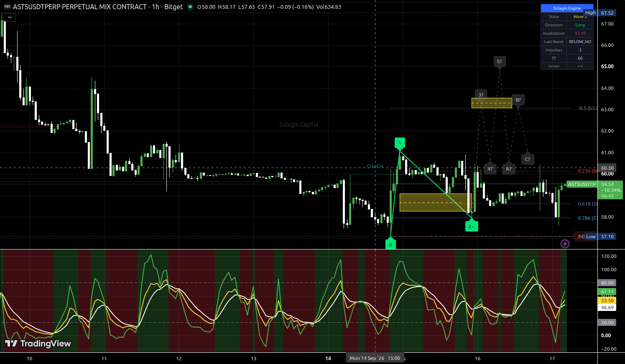Click the crosshair date label Mon 14 Sep '26
The height and width of the screenshot is (364, 625).
375,358
